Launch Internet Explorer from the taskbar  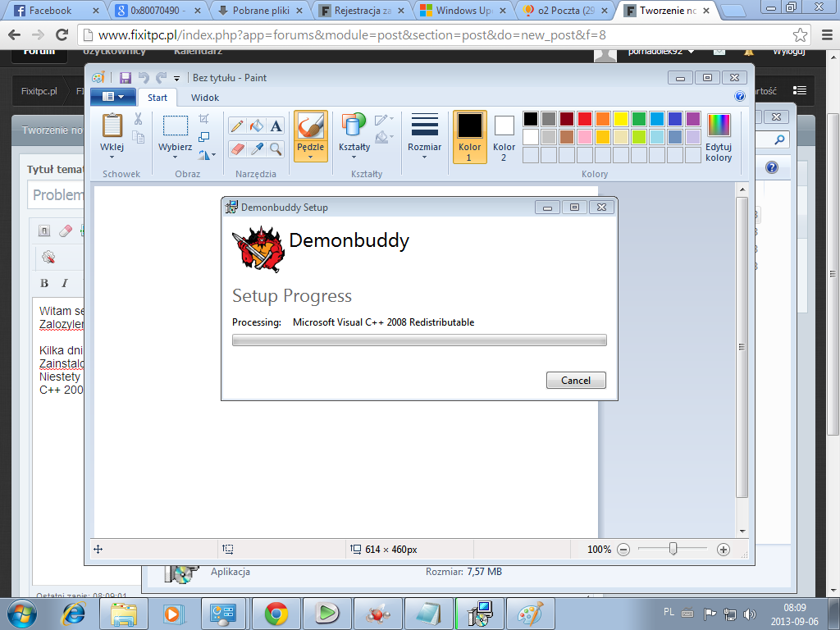73,614
